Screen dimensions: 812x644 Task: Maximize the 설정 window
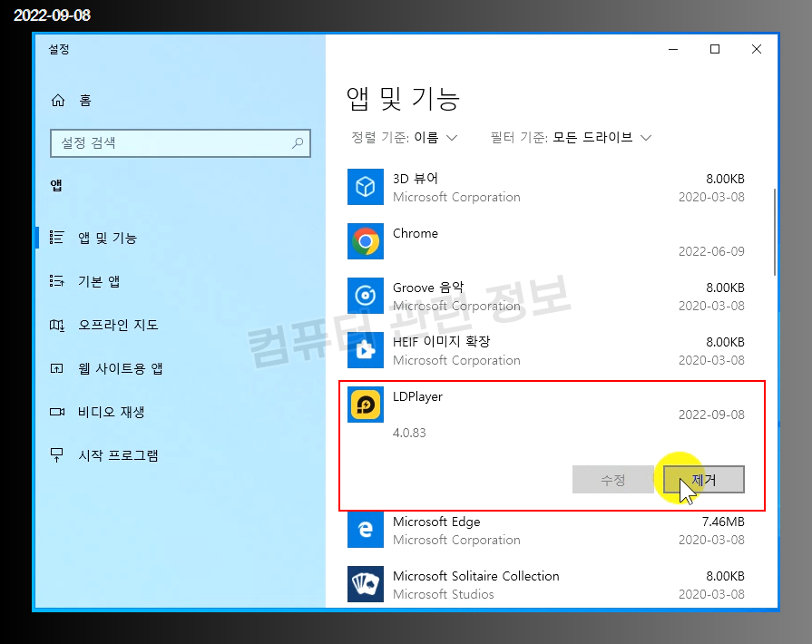click(715, 49)
